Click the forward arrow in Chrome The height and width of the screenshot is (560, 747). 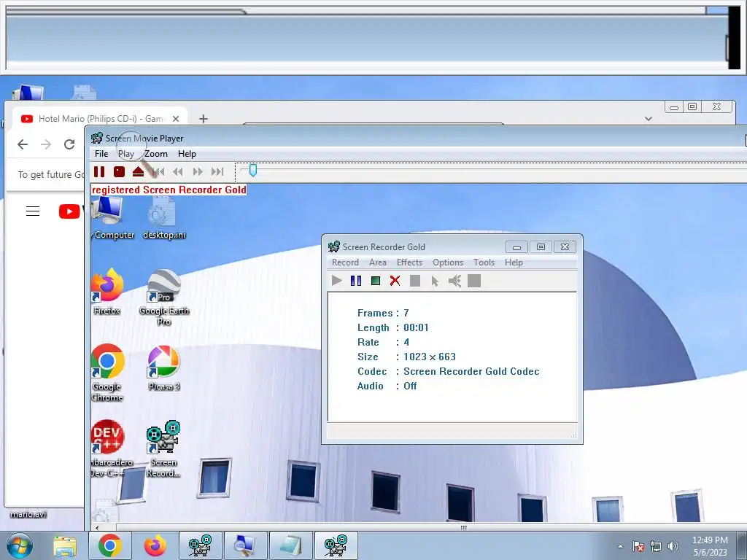click(x=46, y=144)
